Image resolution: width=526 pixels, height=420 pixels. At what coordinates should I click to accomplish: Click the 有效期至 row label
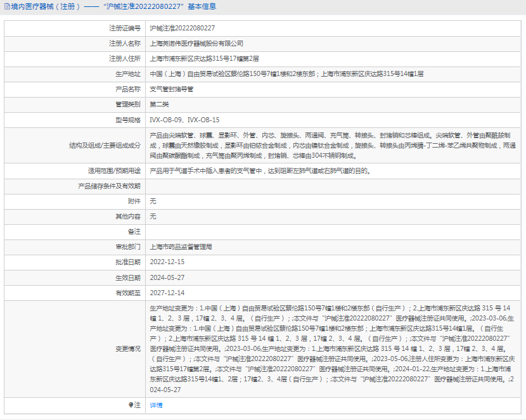pyautogui.click(x=128, y=293)
